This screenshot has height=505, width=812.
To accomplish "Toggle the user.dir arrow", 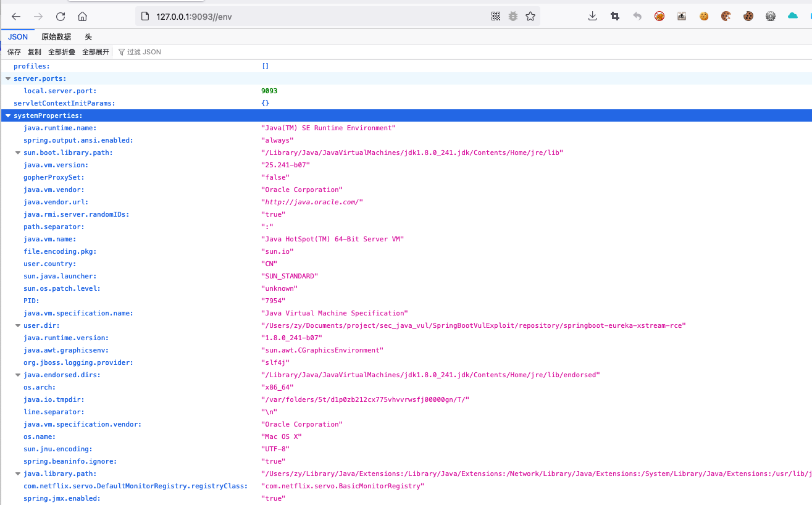I will 18,325.
